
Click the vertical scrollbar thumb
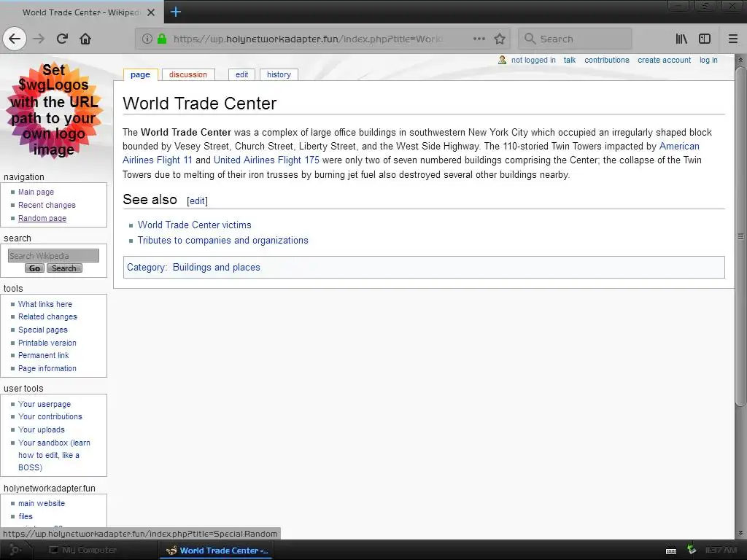[x=740, y=236]
